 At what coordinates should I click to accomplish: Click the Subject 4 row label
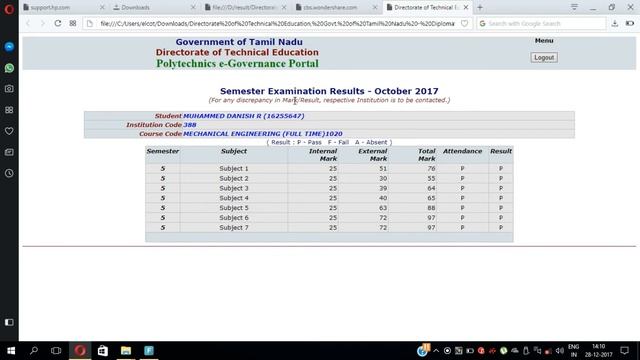point(233,198)
